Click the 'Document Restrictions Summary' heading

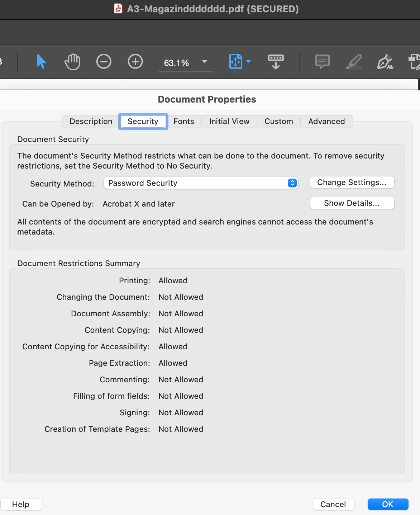(79, 263)
